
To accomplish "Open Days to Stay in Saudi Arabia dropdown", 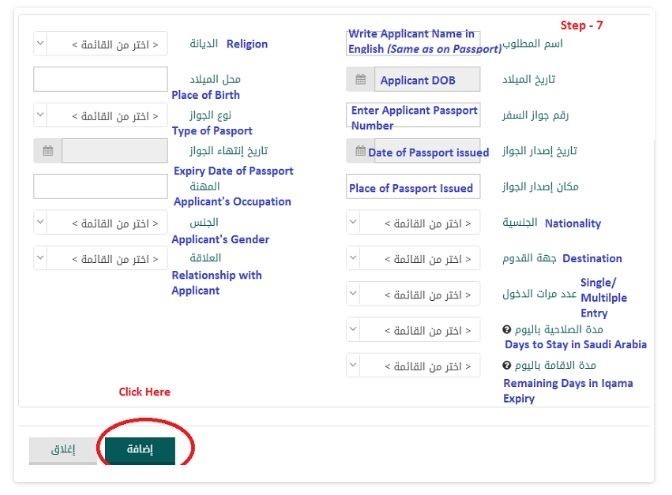I will (x=412, y=330).
